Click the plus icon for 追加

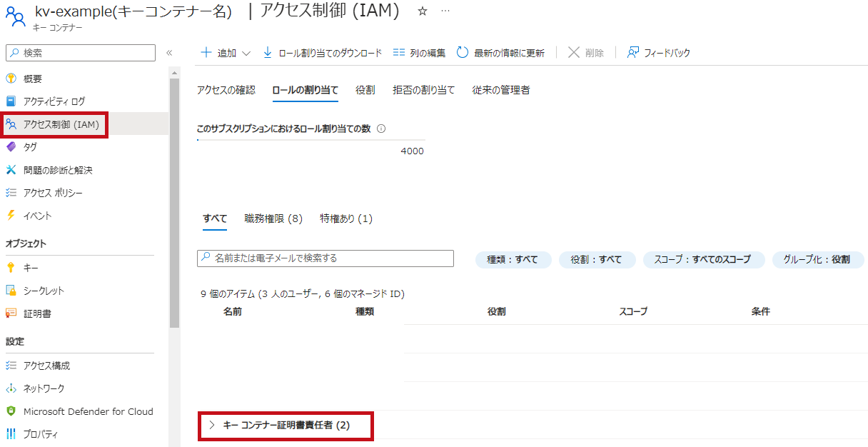click(x=206, y=52)
